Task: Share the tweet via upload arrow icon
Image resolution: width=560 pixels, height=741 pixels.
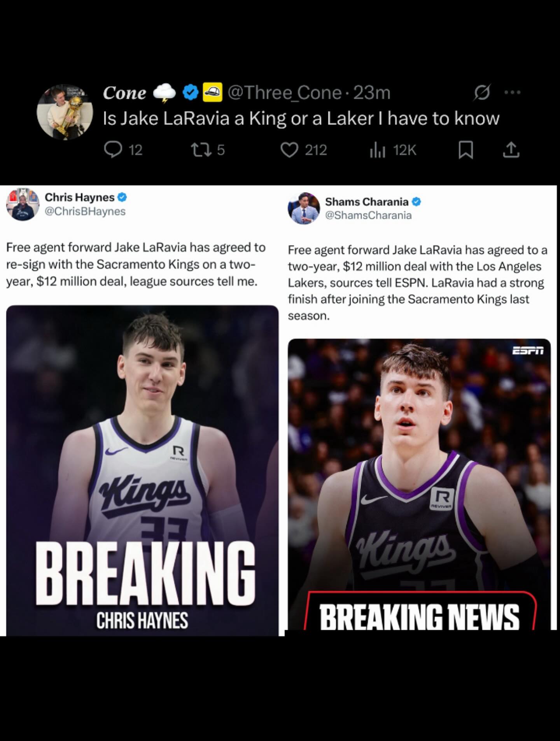Action: click(x=511, y=150)
